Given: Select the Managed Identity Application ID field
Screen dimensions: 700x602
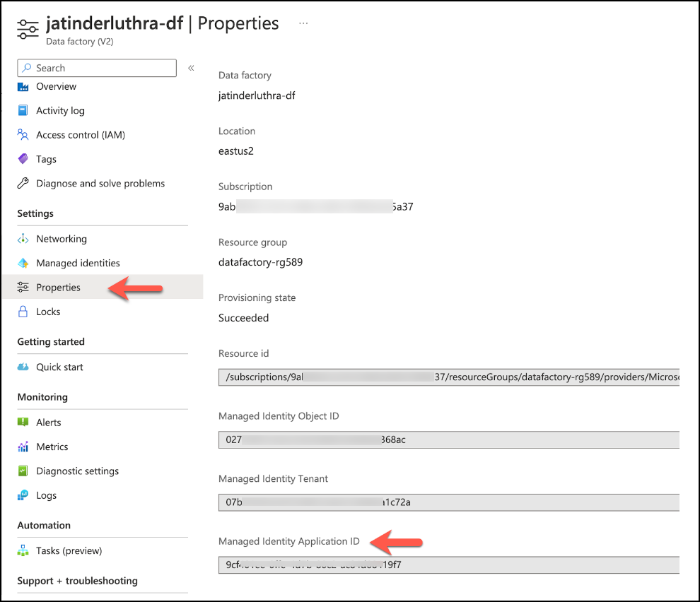Looking at the screenshot, I should tap(448, 565).
